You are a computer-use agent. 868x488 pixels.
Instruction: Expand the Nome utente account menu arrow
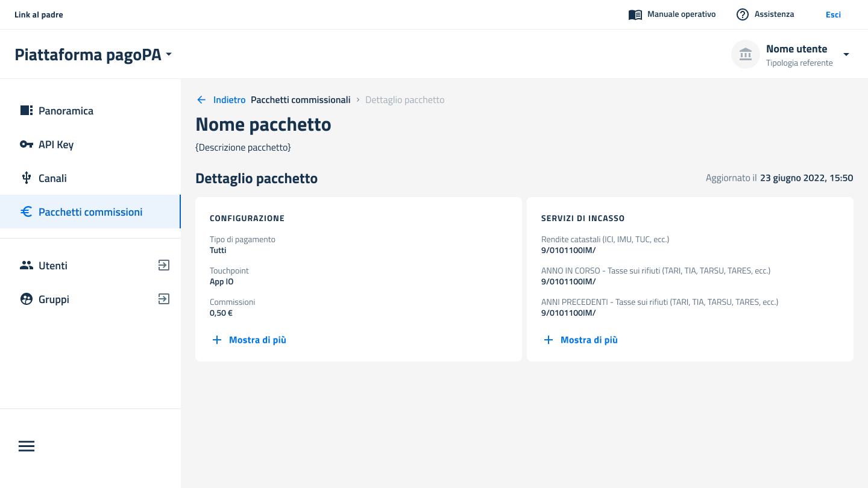pyautogui.click(x=846, y=54)
